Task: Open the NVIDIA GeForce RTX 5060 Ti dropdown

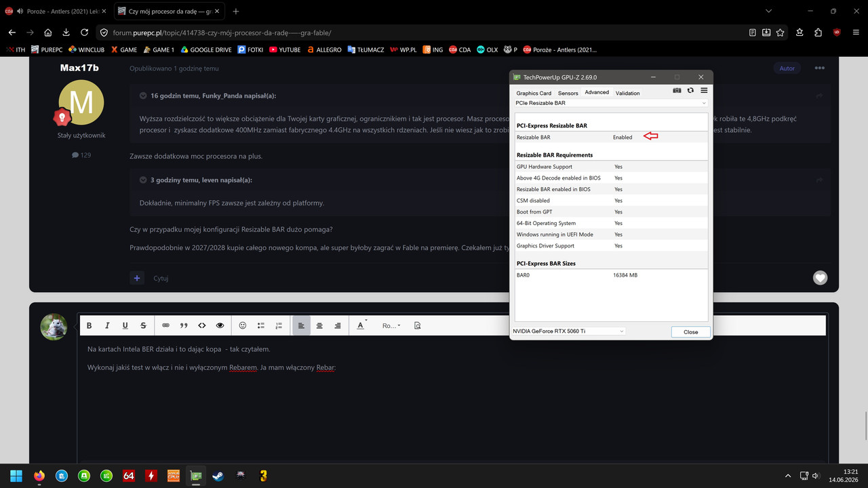Action: click(x=569, y=331)
